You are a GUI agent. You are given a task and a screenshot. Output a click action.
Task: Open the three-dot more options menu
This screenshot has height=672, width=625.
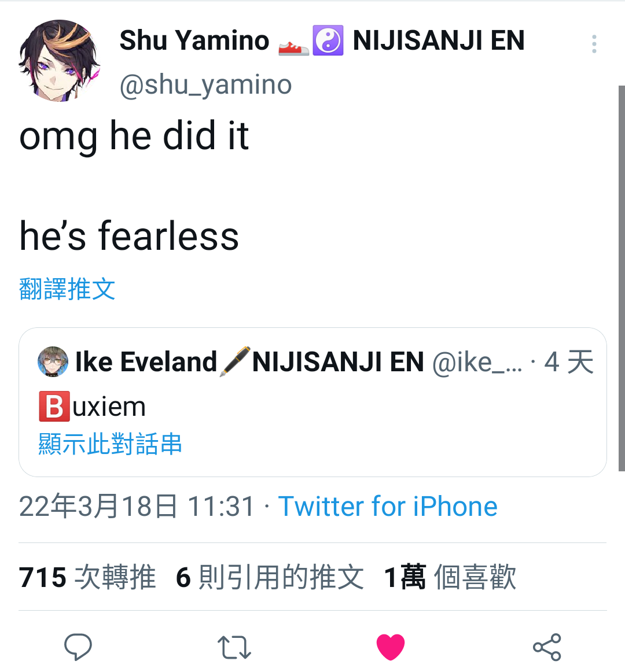pyautogui.click(x=594, y=44)
